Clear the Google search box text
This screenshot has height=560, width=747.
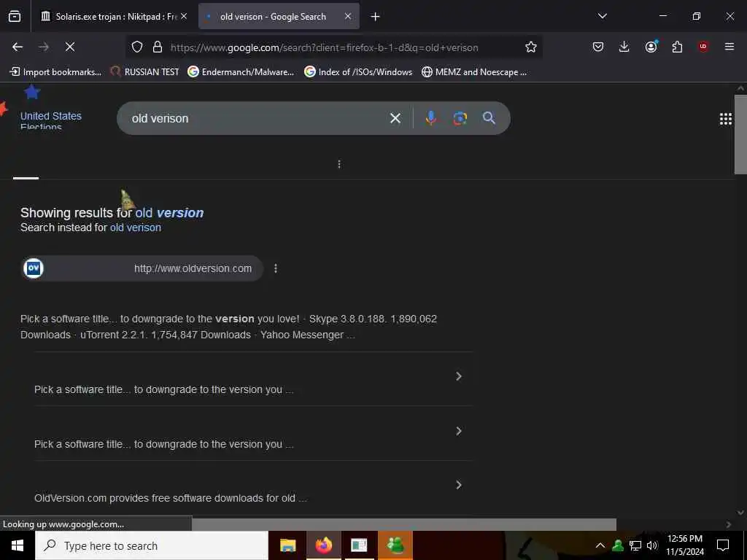click(x=395, y=118)
